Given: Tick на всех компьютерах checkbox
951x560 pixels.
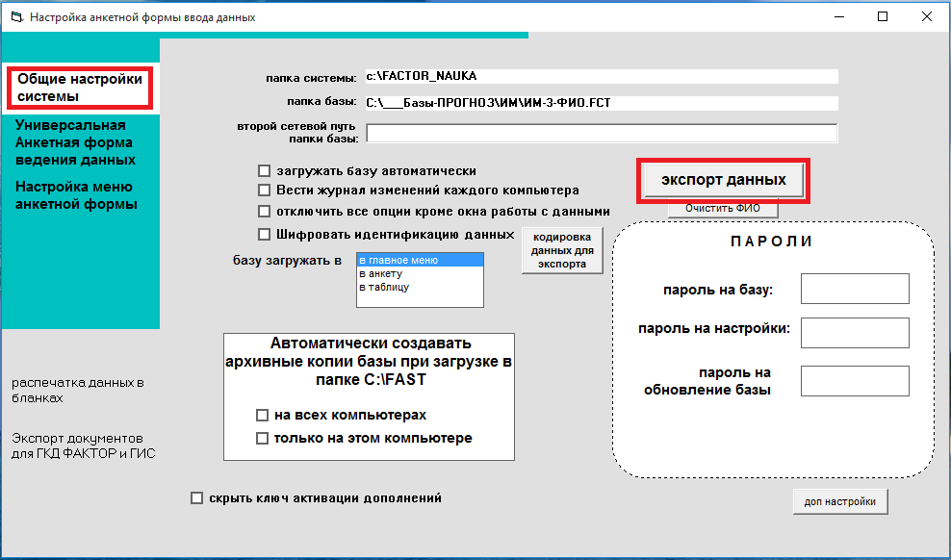Looking at the screenshot, I should [x=262, y=416].
